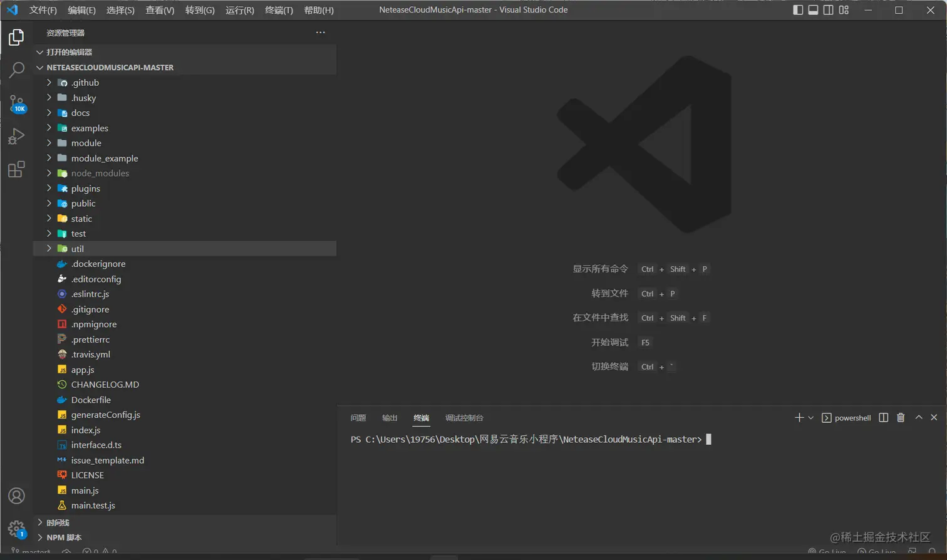Open customize layout icon
Image resolution: width=947 pixels, height=560 pixels.
tap(844, 10)
